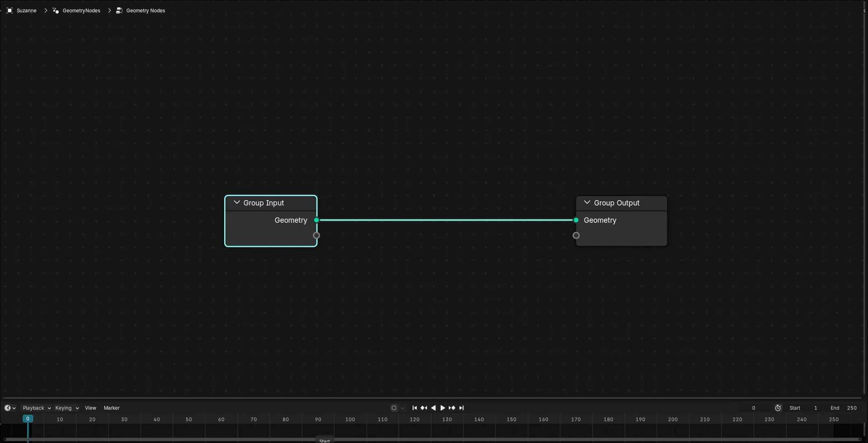Image resolution: width=868 pixels, height=443 pixels.
Task: Click frame 50 on the timeline ruler
Action: click(x=189, y=419)
